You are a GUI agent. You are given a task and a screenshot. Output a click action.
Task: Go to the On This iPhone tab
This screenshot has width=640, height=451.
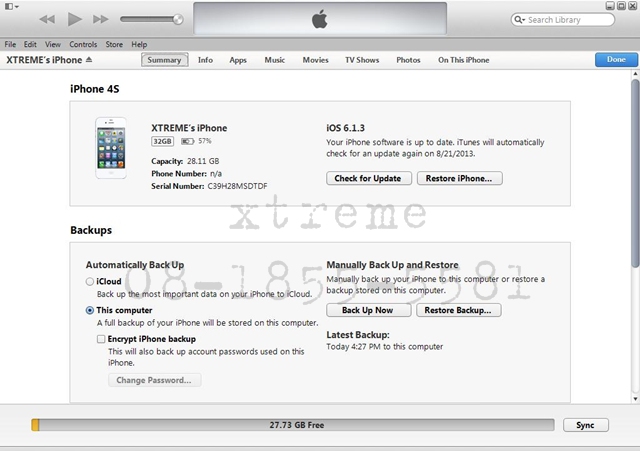click(463, 60)
